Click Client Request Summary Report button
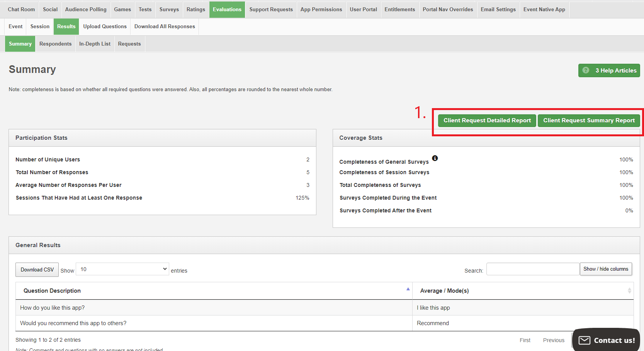644x351 pixels. pyautogui.click(x=589, y=120)
